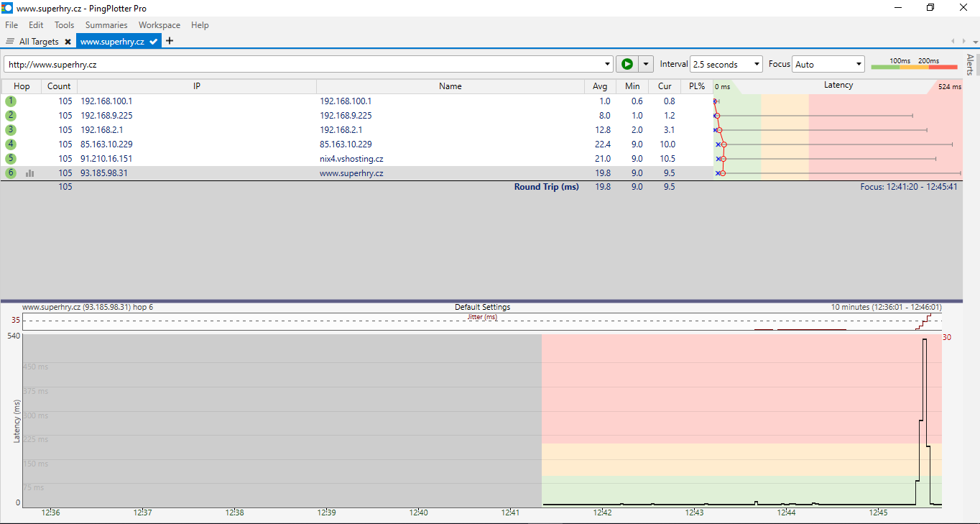
Task: Click the target address input field
Action: click(302, 64)
